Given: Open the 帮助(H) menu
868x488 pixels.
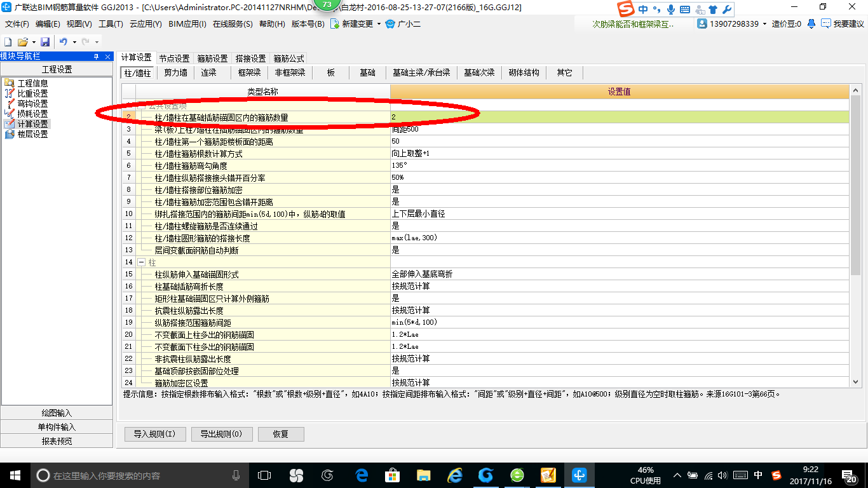Looking at the screenshot, I should [272, 24].
